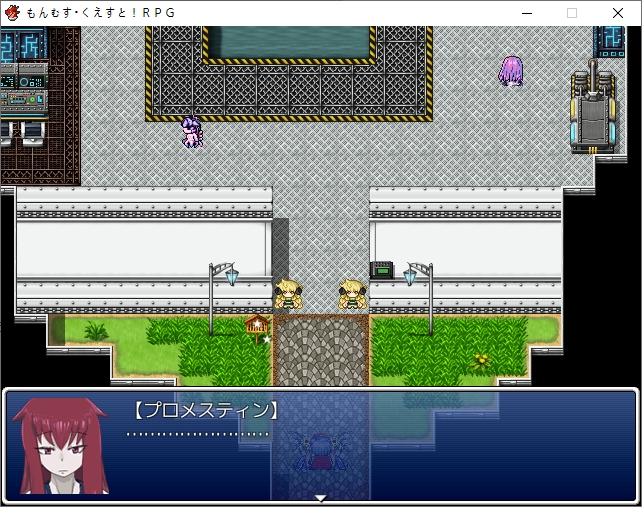Click the yellow flower in grass
This screenshot has height=507, width=642.
[481, 361]
